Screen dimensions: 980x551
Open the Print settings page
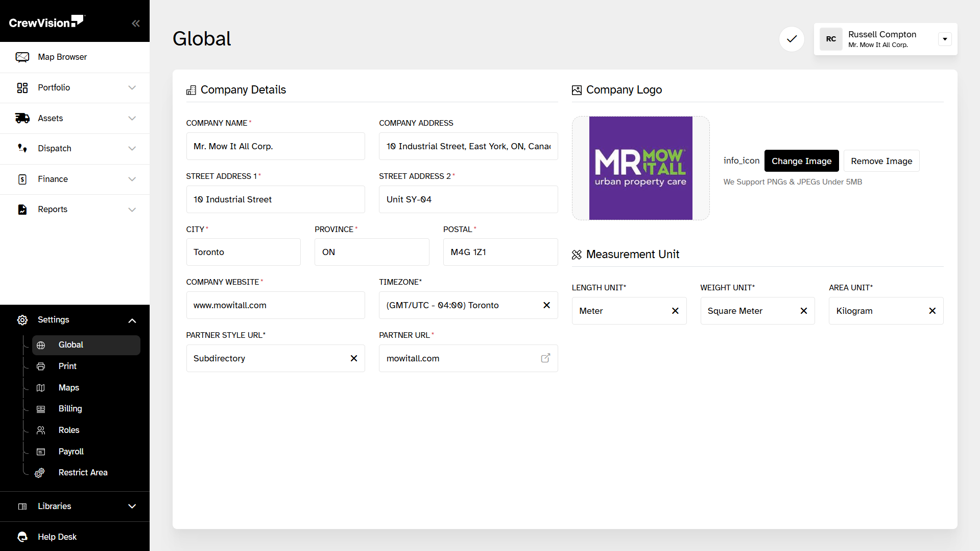pyautogui.click(x=86, y=366)
